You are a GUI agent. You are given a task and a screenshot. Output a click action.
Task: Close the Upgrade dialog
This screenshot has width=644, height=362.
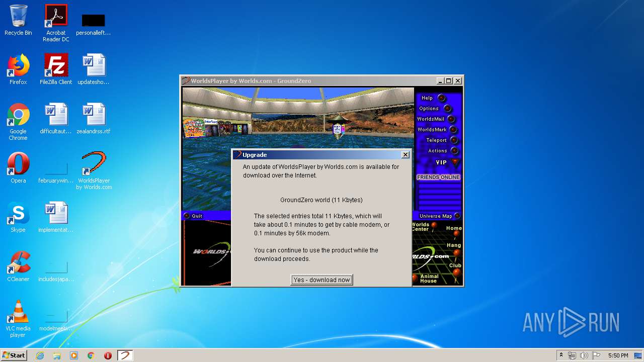click(x=406, y=155)
